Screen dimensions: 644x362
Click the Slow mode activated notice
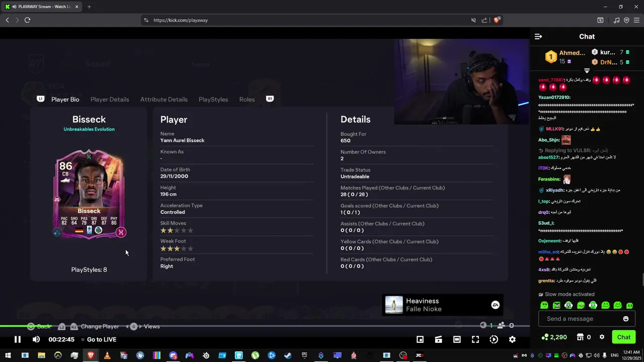click(x=566, y=294)
